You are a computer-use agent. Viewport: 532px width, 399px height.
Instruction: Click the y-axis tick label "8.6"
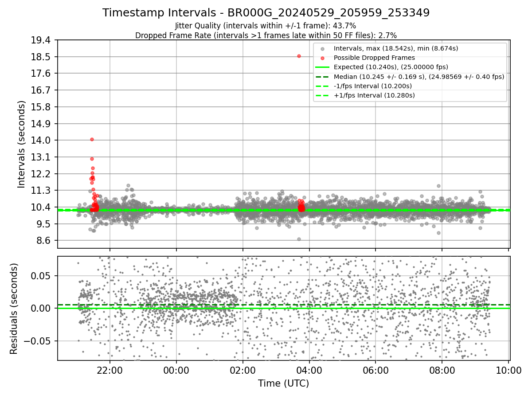(44, 241)
